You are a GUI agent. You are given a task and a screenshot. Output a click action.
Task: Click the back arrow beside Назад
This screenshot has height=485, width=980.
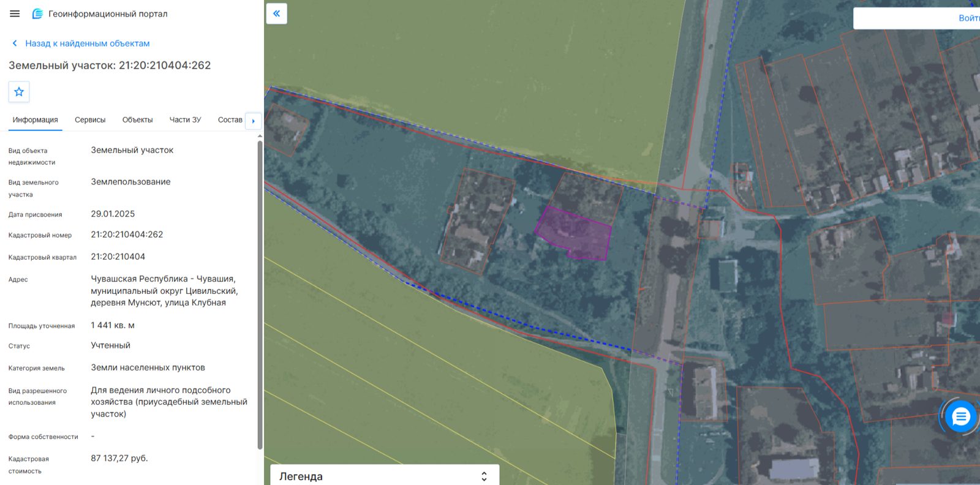coord(15,43)
